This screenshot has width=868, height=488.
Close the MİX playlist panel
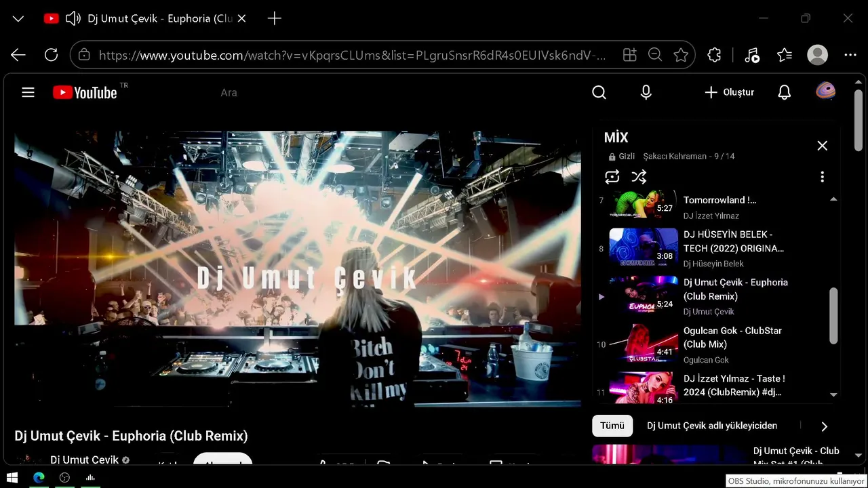coord(823,146)
